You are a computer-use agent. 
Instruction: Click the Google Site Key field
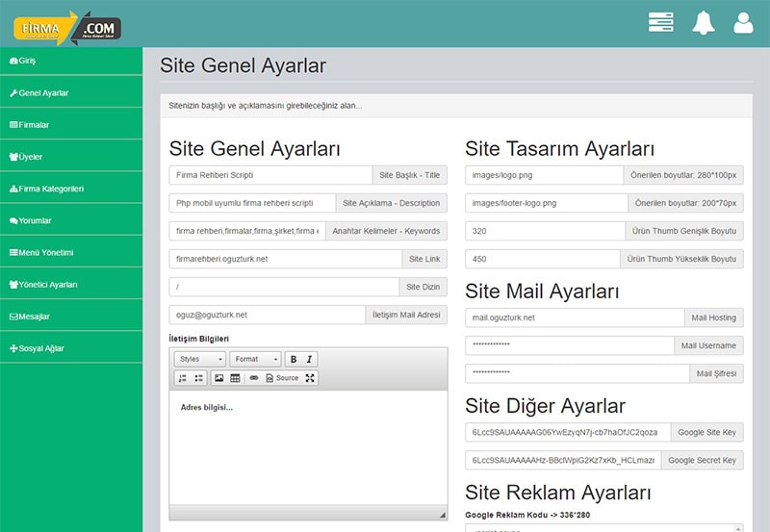tap(568, 432)
